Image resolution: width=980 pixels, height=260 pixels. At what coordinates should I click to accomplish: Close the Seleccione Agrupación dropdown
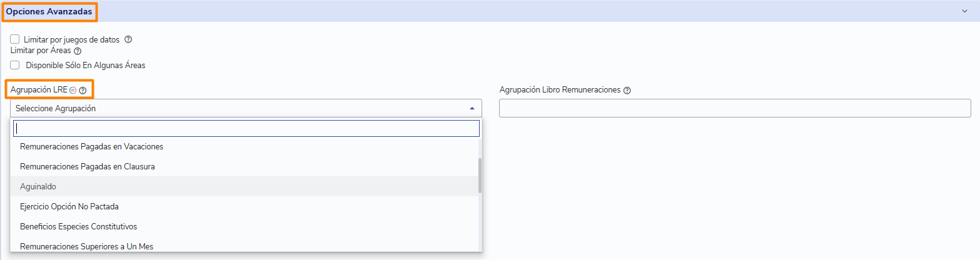click(472, 108)
